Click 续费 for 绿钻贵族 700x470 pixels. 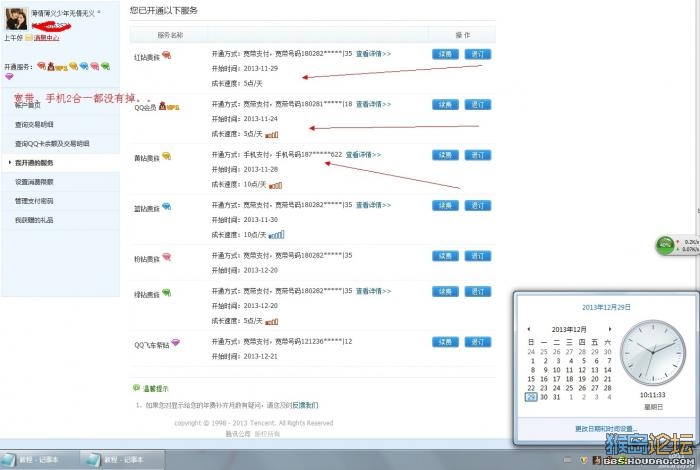445,291
